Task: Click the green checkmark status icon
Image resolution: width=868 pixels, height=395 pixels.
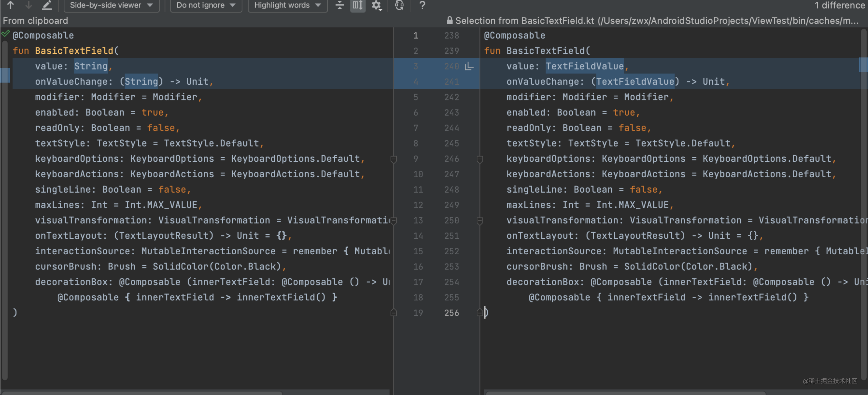Action: (x=5, y=33)
